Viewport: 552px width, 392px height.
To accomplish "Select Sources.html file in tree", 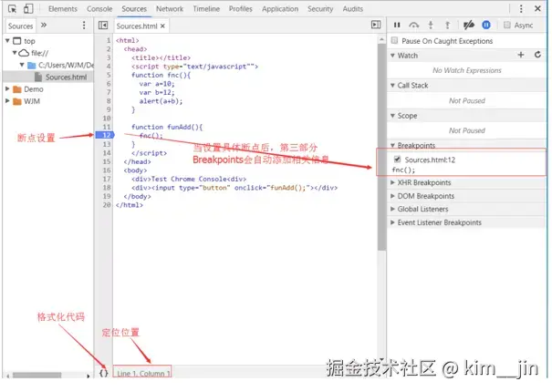I will coord(66,77).
